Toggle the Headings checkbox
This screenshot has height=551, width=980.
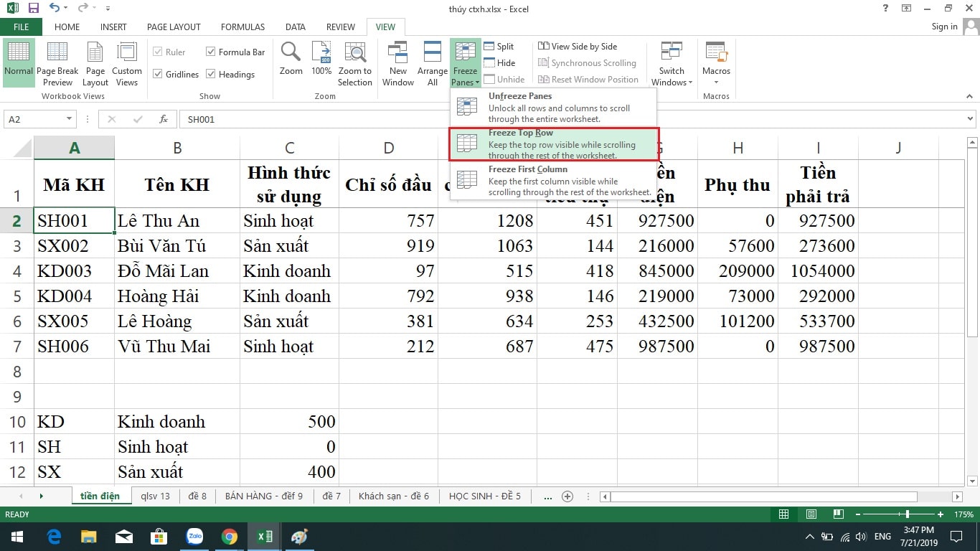210,74
